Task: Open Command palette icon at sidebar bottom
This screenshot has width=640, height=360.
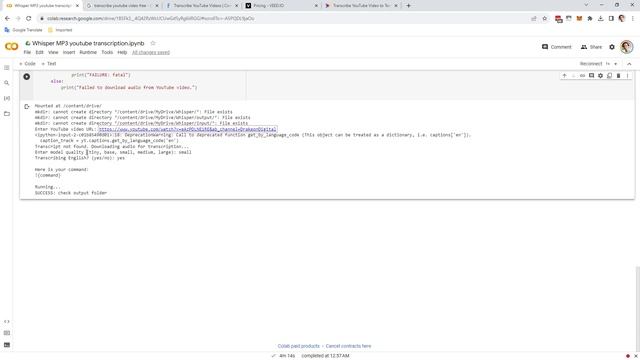Action: click(x=7, y=333)
